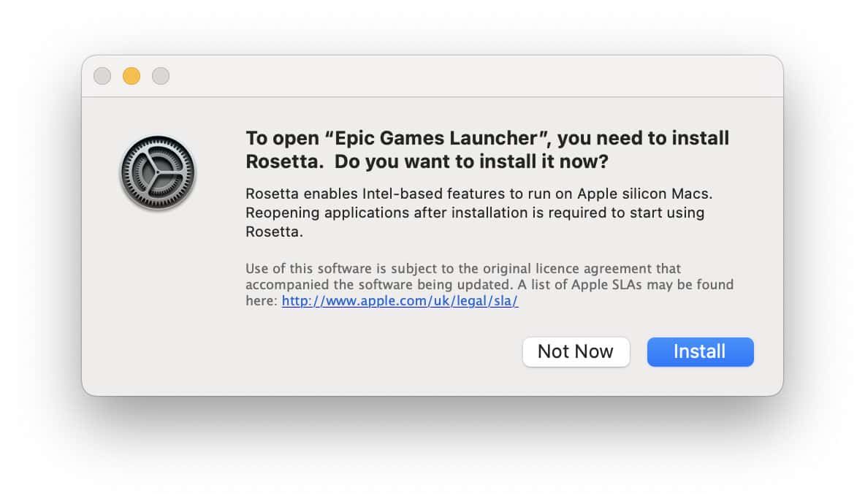This screenshot has height=504, width=865.
Task: Click the word "Rosetta" in bold heading
Action: 284,162
